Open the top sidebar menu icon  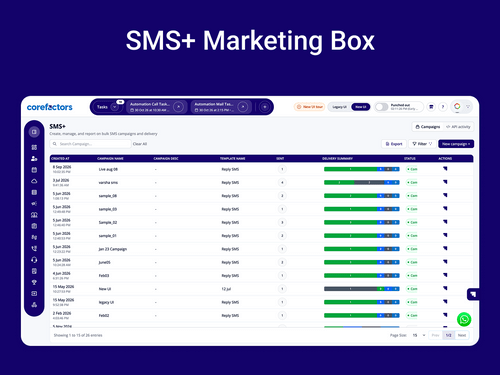click(x=34, y=132)
